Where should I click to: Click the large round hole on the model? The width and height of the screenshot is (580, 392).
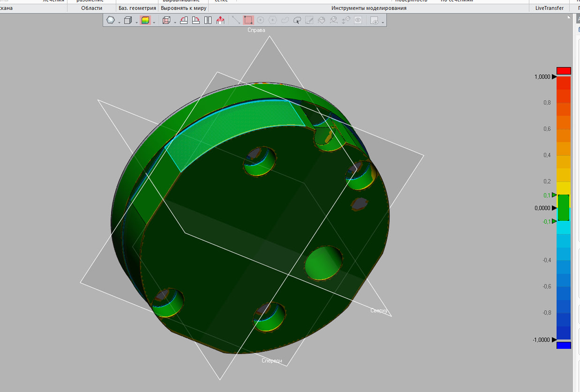[324, 263]
